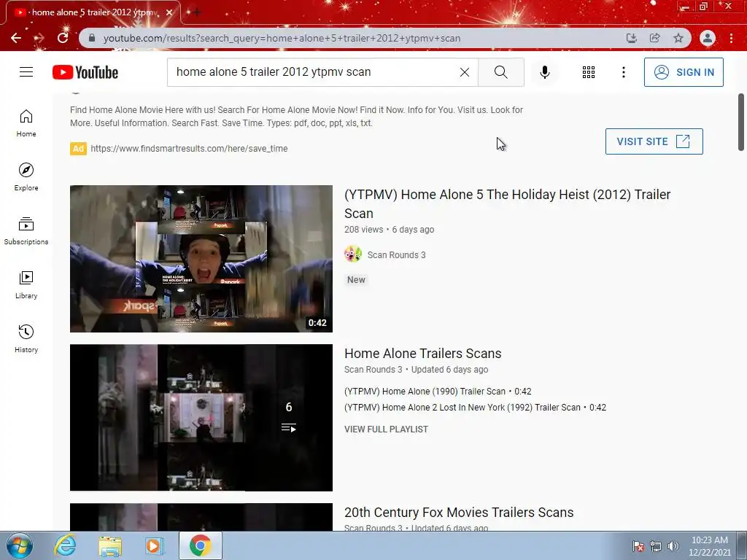Click the Scan Rounds 3 channel avatar
This screenshot has height=560, width=747.
(x=353, y=254)
